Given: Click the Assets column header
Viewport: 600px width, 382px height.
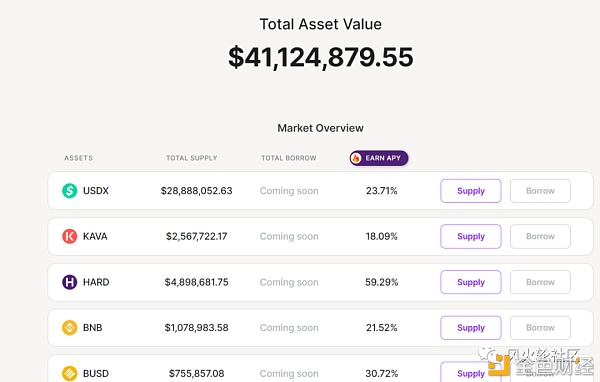Looking at the screenshot, I should pyautogui.click(x=78, y=158).
